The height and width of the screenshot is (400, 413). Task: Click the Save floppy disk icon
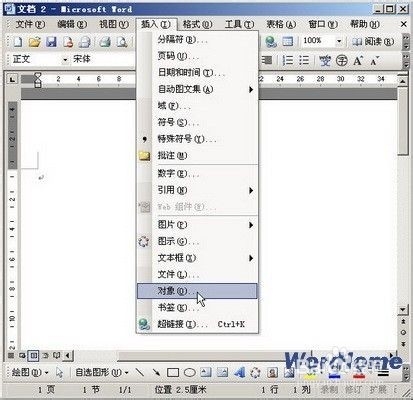pos(51,42)
